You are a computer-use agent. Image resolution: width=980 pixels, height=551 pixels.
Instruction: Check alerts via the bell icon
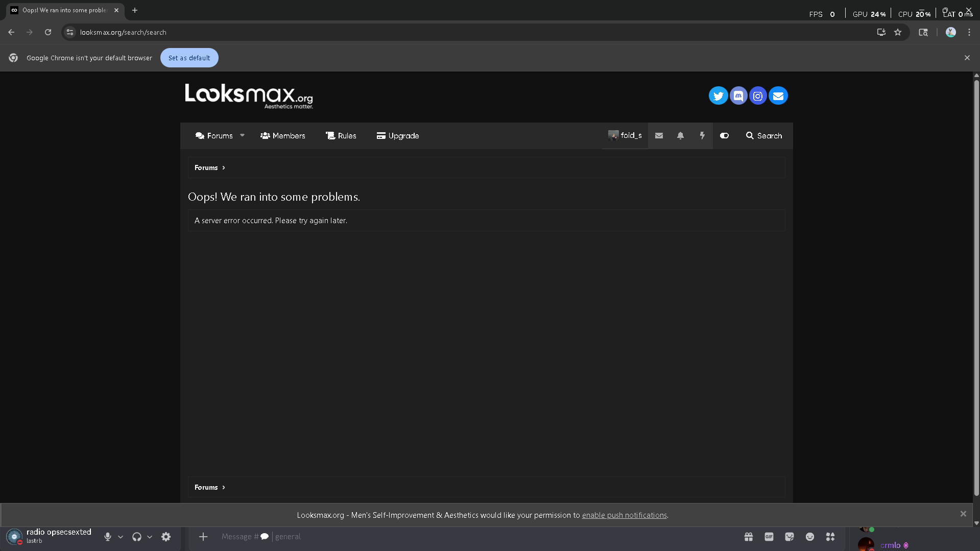pyautogui.click(x=680, y=135)
